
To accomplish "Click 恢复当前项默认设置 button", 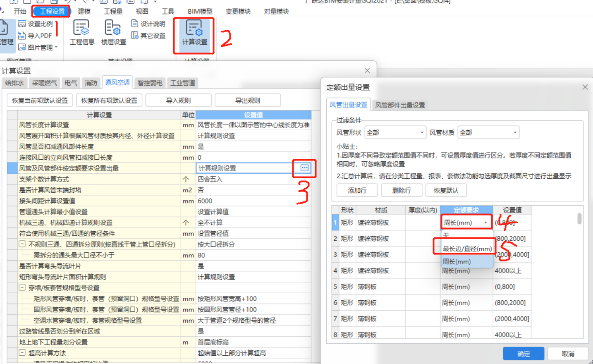I will coord(40,101).
